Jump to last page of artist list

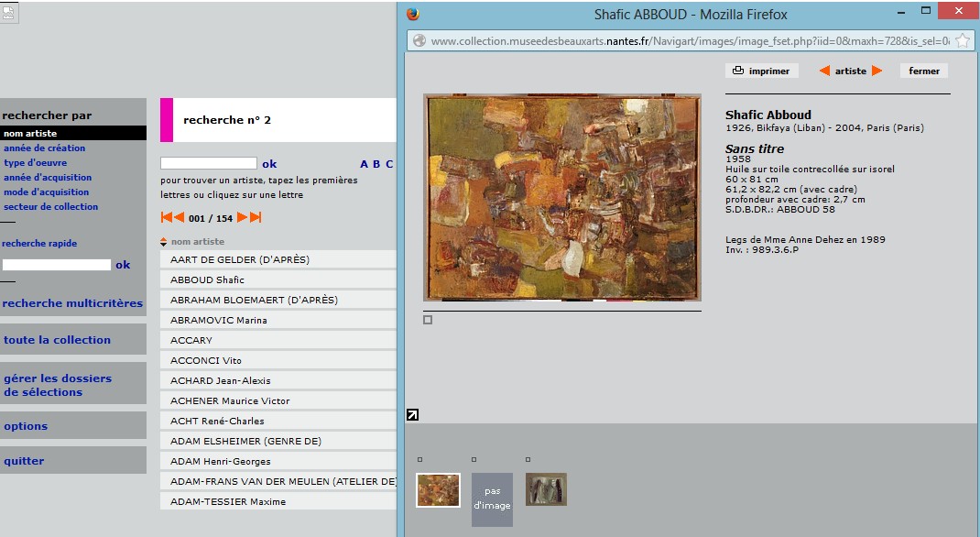256,217
